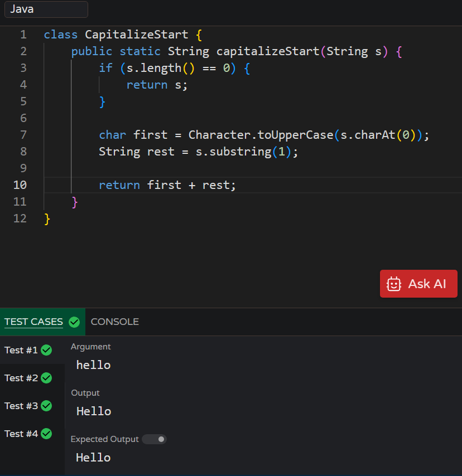Click the passed checkmark on Test #3

pyautogui.click(x=46, y=406)
